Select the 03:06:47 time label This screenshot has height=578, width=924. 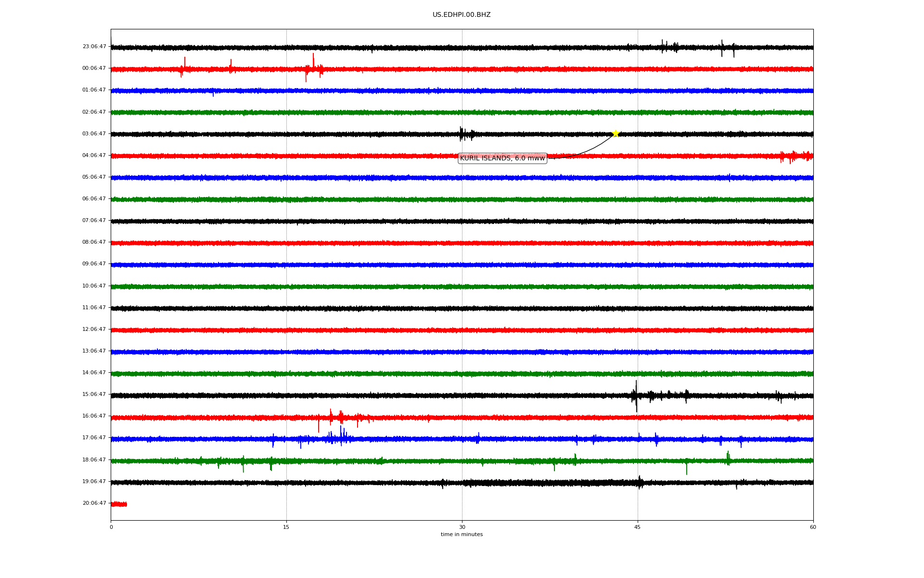click(x=94, y=134)
